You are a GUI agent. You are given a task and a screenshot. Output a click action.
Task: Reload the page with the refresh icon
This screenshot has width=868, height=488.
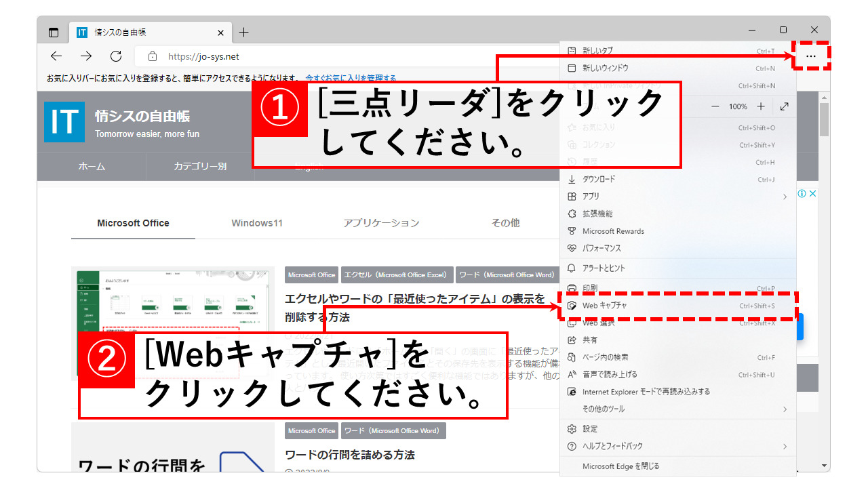coord(116,56)
